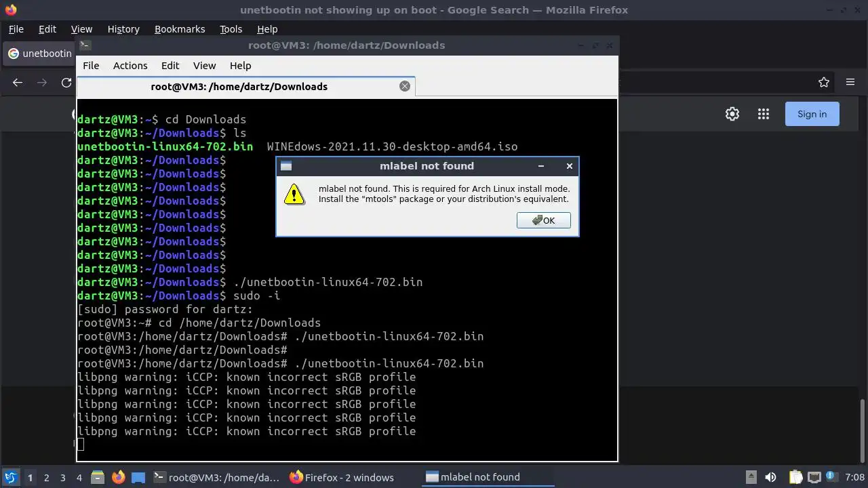
Task: Open the terminal Help menu
Action: pyautogui.click(x=241, y=66)
